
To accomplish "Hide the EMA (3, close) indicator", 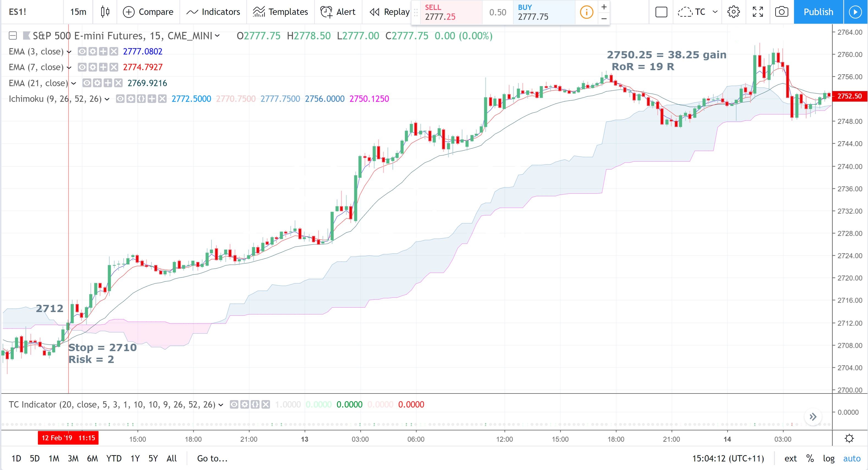I will [82, 51].
